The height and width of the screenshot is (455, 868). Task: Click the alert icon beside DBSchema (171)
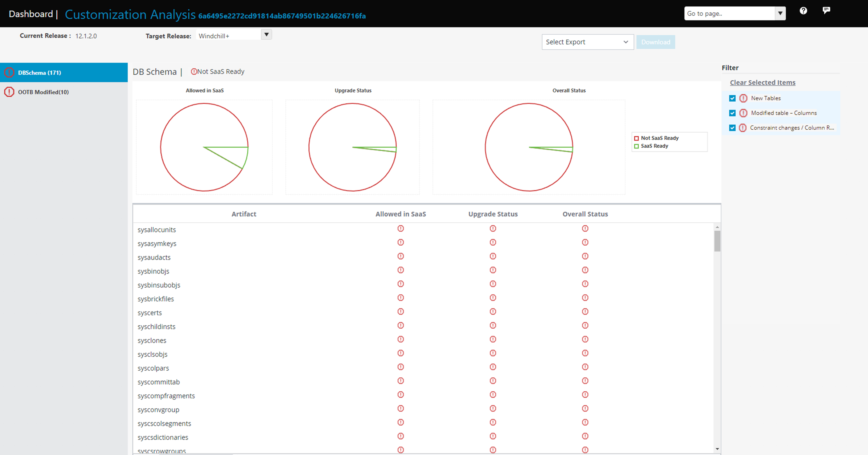coord(9,72)
